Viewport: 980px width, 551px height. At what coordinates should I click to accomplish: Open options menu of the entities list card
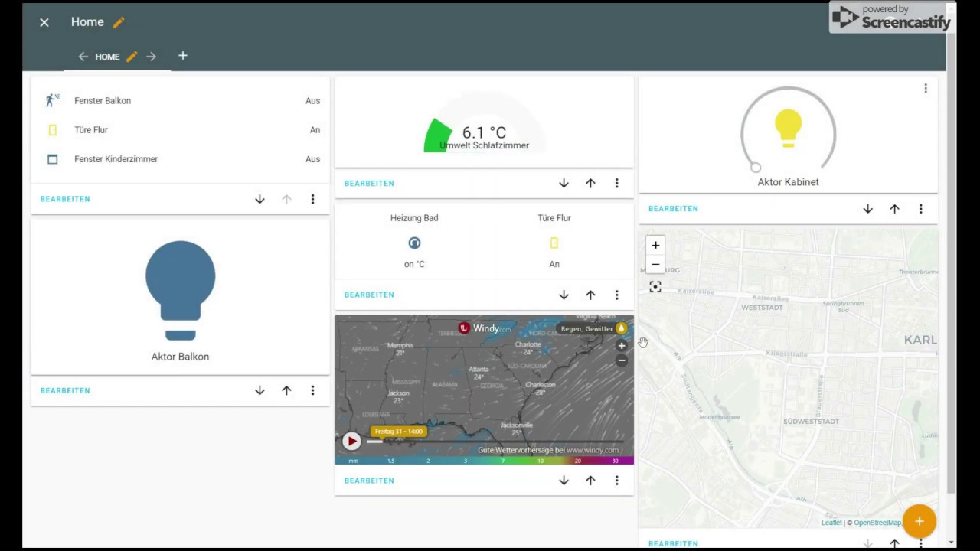coord(312,199)
